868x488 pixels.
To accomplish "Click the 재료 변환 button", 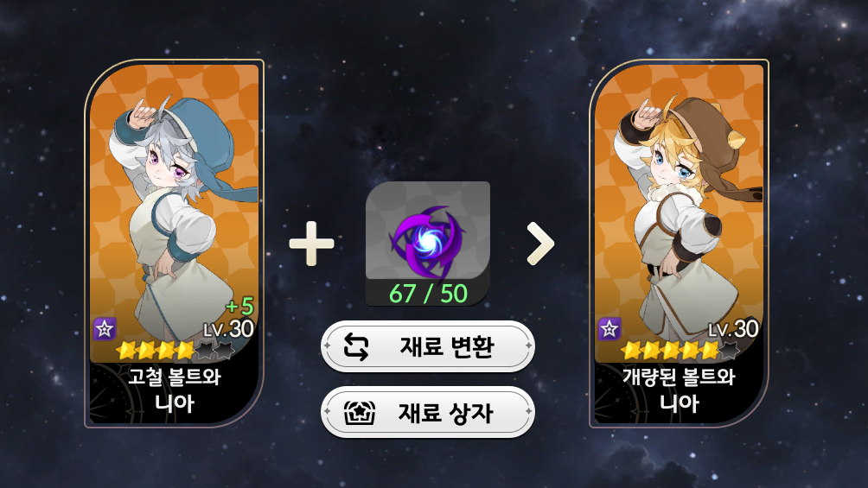I will point(427,346).
